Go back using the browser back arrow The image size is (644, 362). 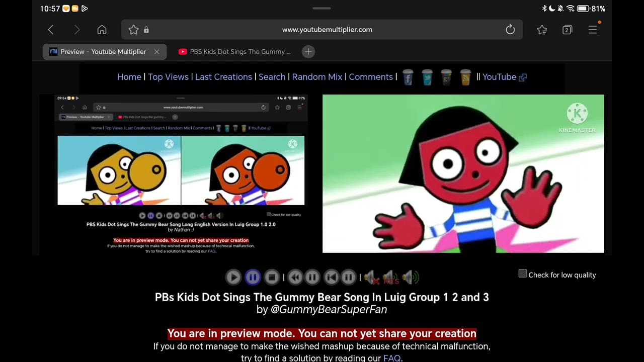[x=51, y=30]
